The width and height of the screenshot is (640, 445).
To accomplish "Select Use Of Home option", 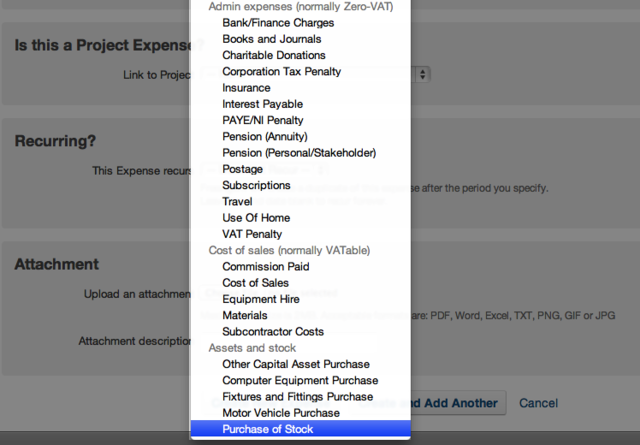I will point(256,218).
